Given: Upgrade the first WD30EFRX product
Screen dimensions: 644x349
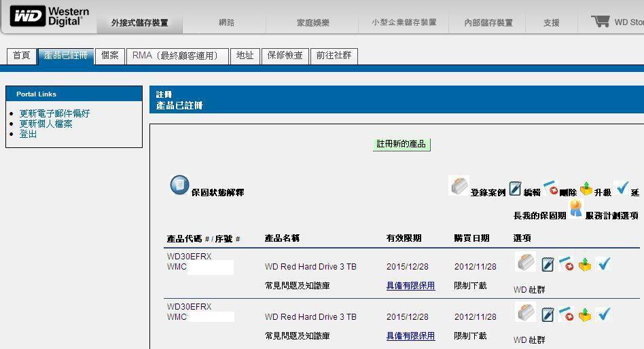Looking at the screenshot, I should [585, 264].
